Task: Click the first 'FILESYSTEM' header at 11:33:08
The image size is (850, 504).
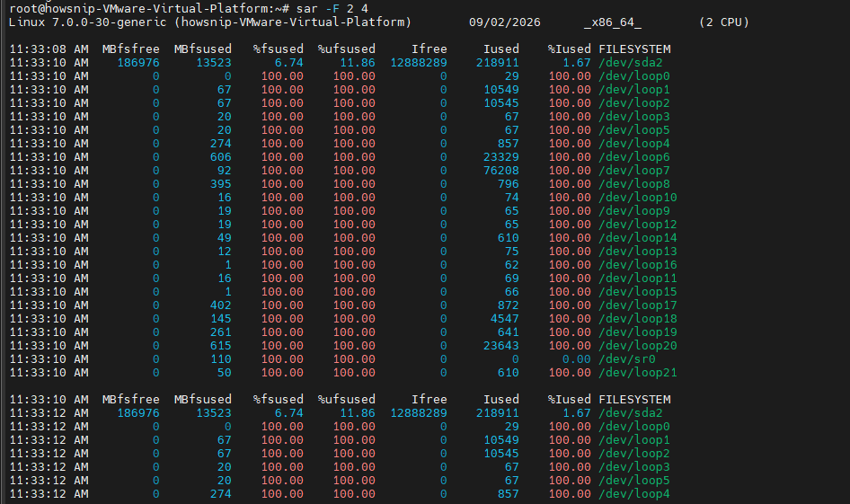Action: [634, 49]
